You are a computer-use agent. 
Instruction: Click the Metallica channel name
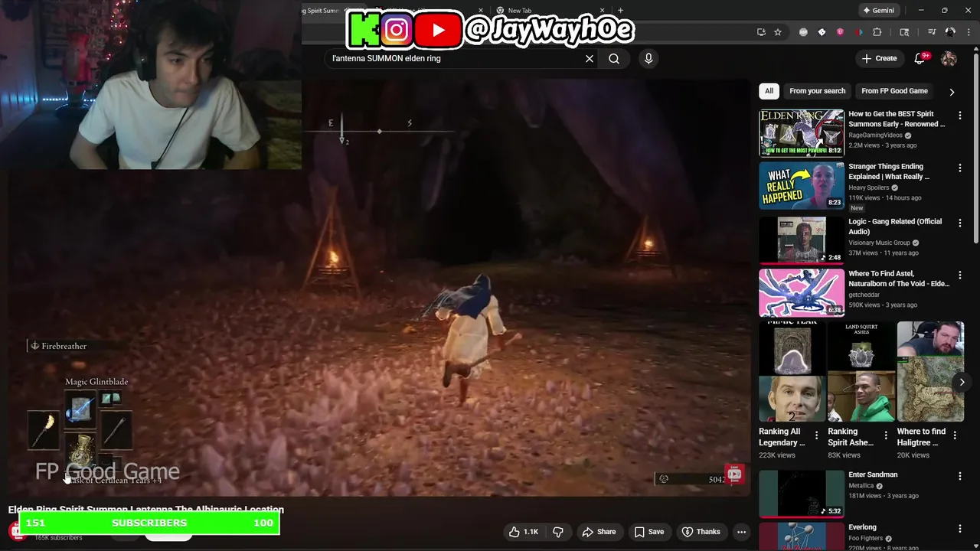pyautogui.click(x=862, y=486)
